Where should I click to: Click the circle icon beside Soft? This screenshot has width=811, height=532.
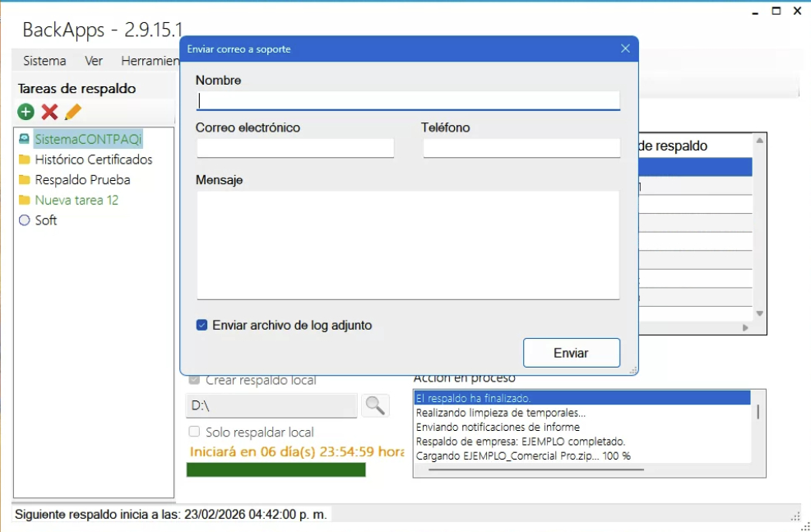(25, 220)
